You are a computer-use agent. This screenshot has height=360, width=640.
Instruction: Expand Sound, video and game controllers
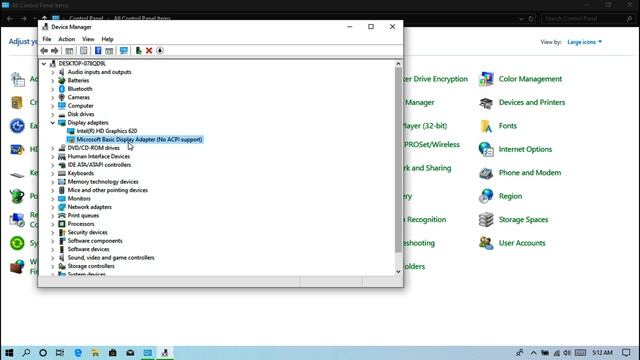tap(53, 258)
